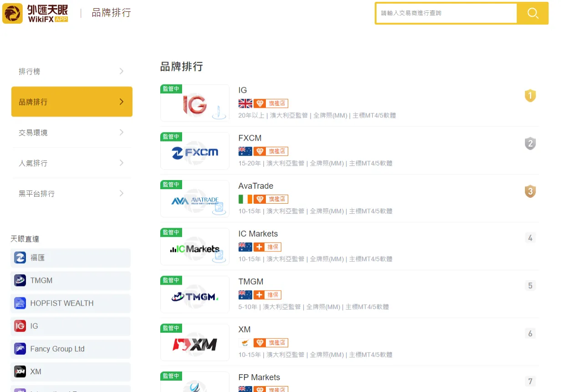Click the WikiFX lion logo

tap(12, 14)
